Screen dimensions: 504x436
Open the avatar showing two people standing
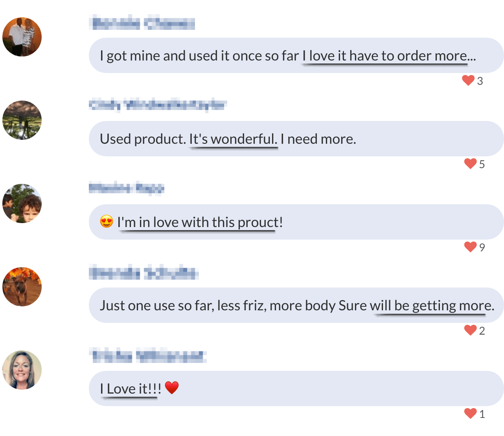point(22,37)
